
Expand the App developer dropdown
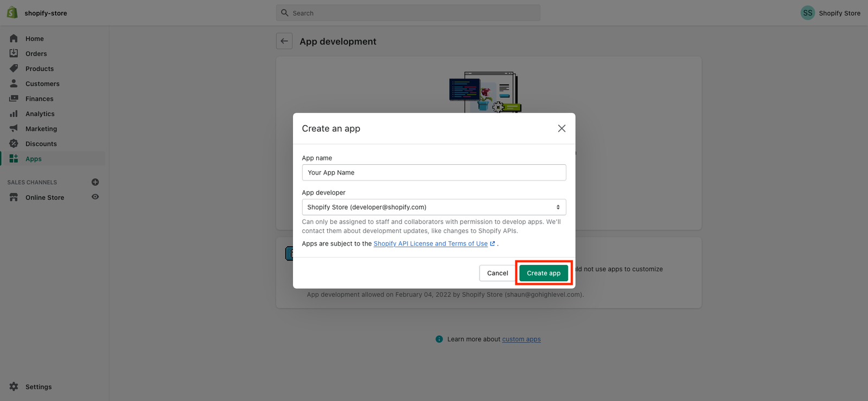pyautogui.click(x=433, y=207)
